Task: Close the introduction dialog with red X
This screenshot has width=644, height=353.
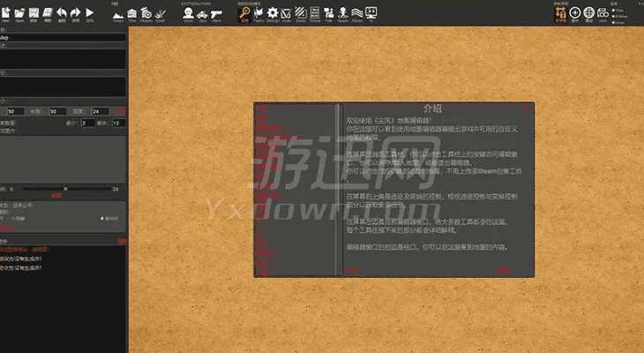Action: point(527,108)
